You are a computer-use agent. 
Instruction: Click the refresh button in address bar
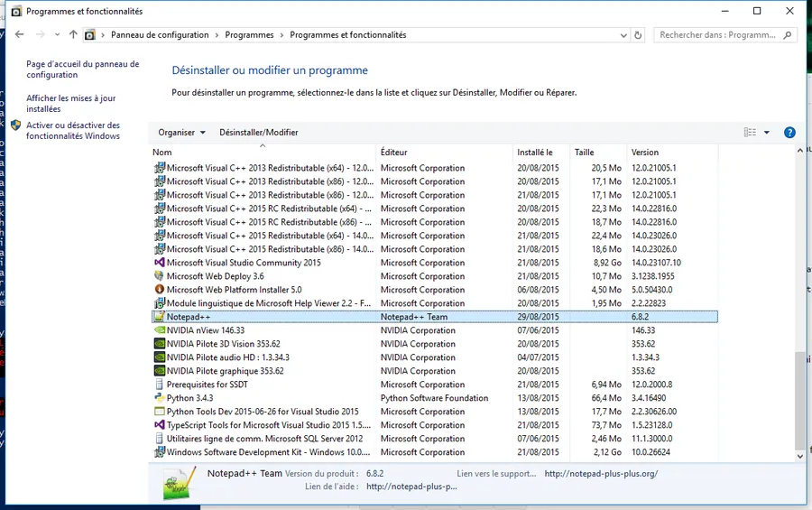click(638, 34)
